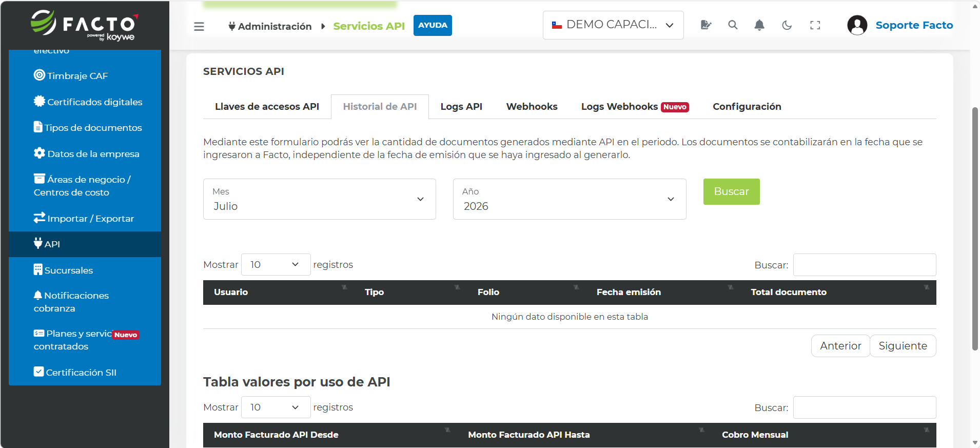Open the search magnifier in header
The height and width of the screenshot is (448, 980).
733,25
